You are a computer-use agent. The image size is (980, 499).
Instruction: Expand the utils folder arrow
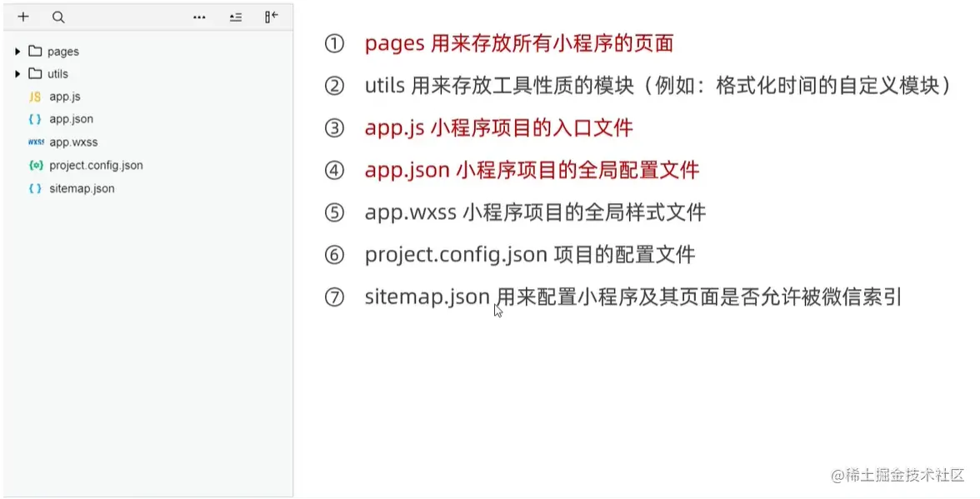click(x=17, y=74)
